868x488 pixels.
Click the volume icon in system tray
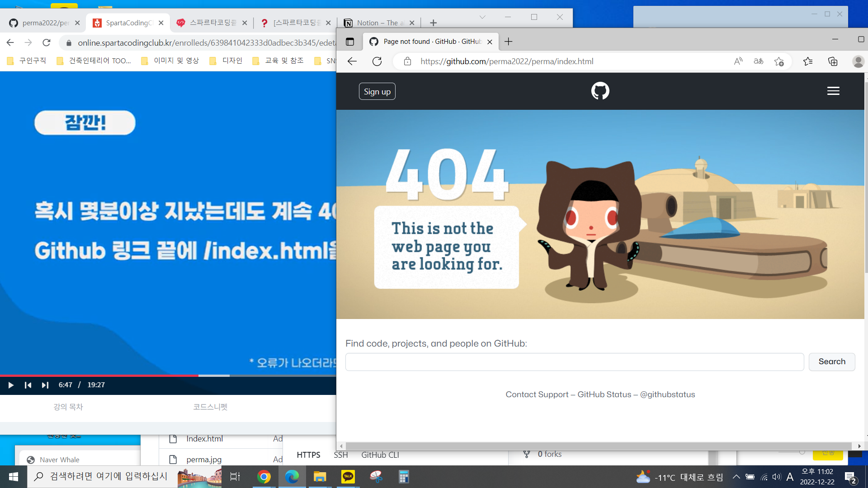(x=777, y=477)
